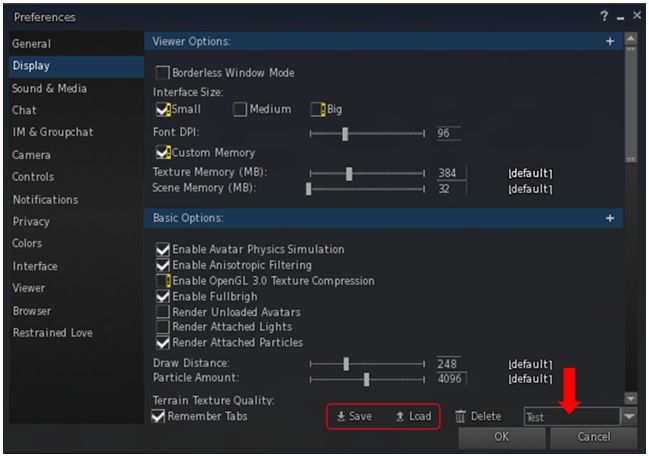Click the Test preset name field

(571, 416)
